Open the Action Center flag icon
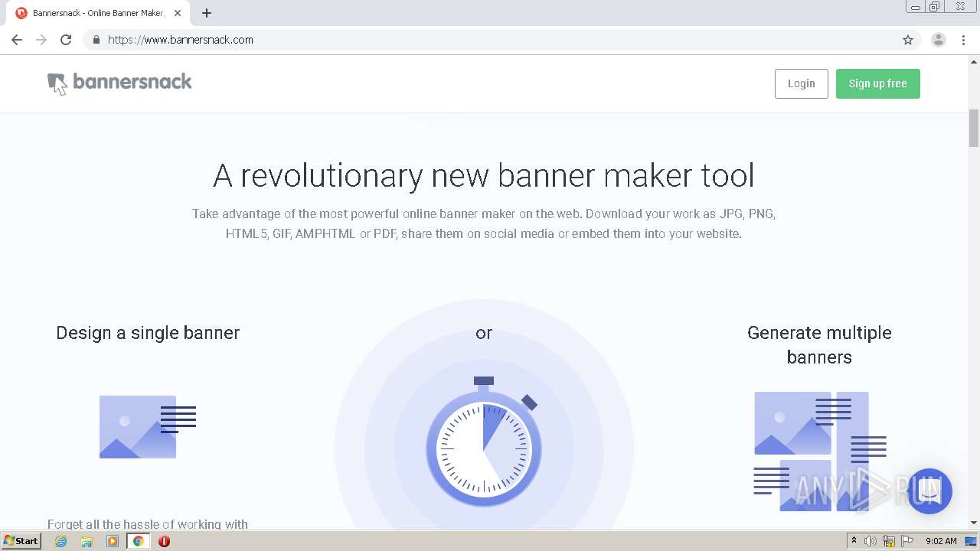Viewport: 980px width, 551px height. click(x=907, y=541)
